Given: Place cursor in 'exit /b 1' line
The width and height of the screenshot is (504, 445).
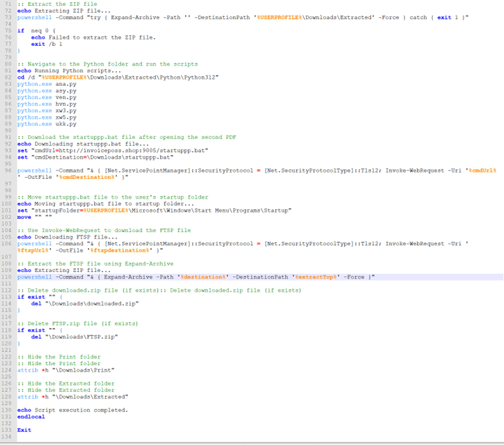Looking at the screenshot, I should [47, 44].
